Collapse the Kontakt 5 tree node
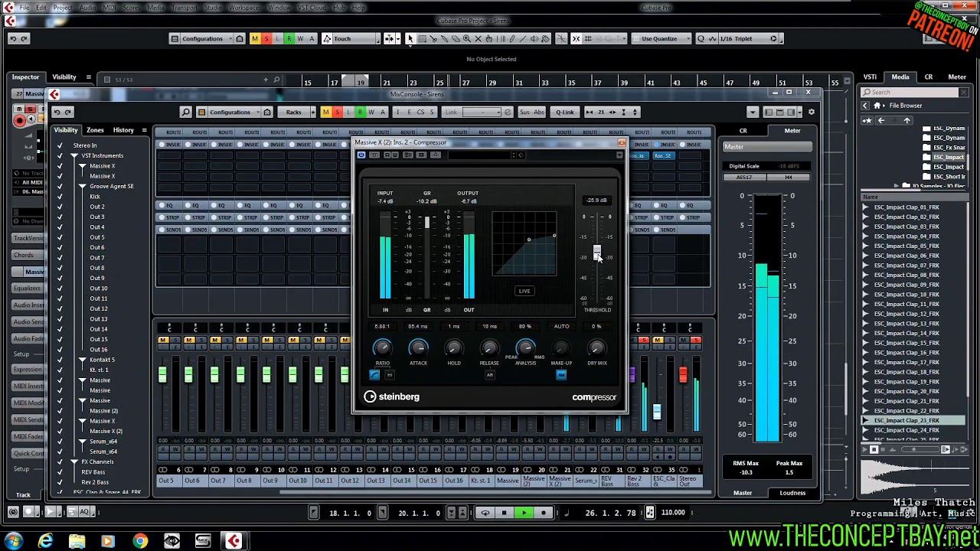 pyautogui.click(x=82, y=360)
